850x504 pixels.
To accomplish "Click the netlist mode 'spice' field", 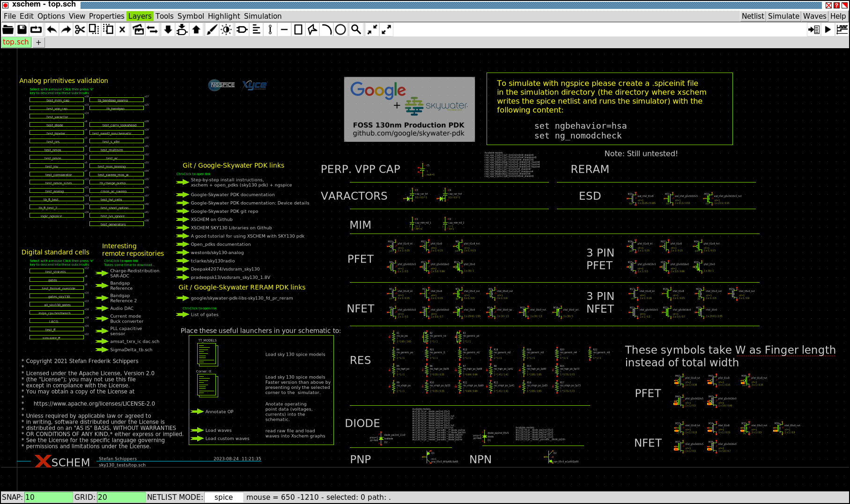I will [x=223, y=497].
